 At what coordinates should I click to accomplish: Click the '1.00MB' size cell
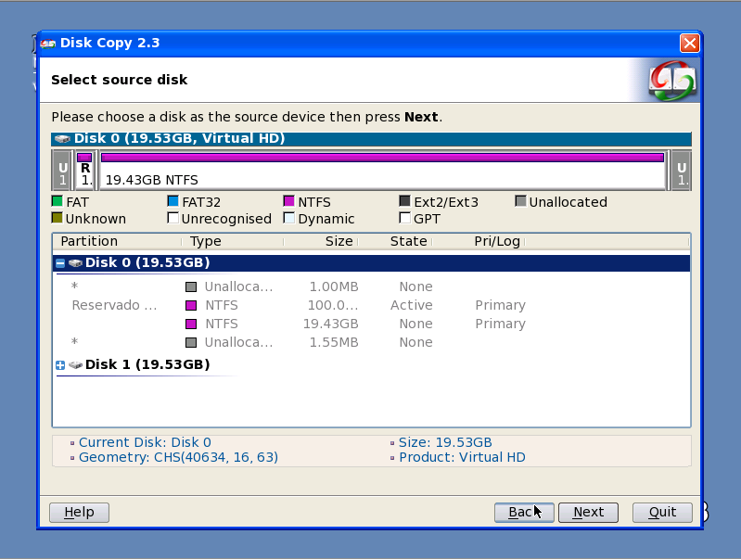point(334,286)
